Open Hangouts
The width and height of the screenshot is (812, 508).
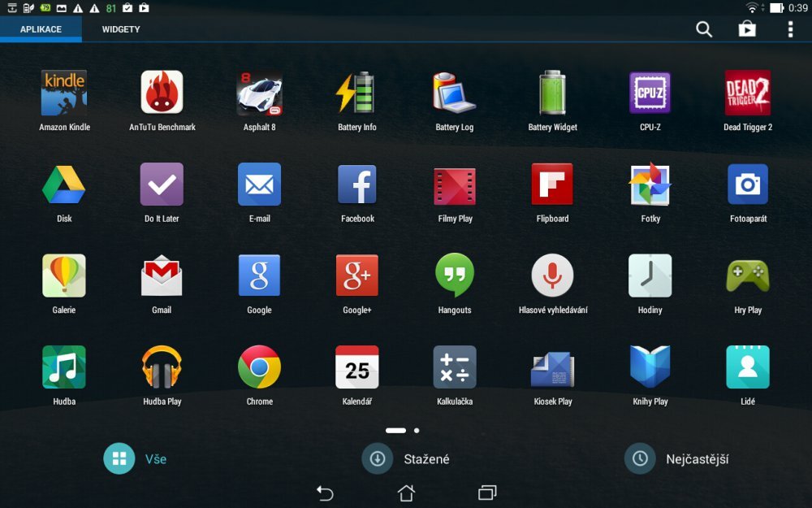coord(455,275)
